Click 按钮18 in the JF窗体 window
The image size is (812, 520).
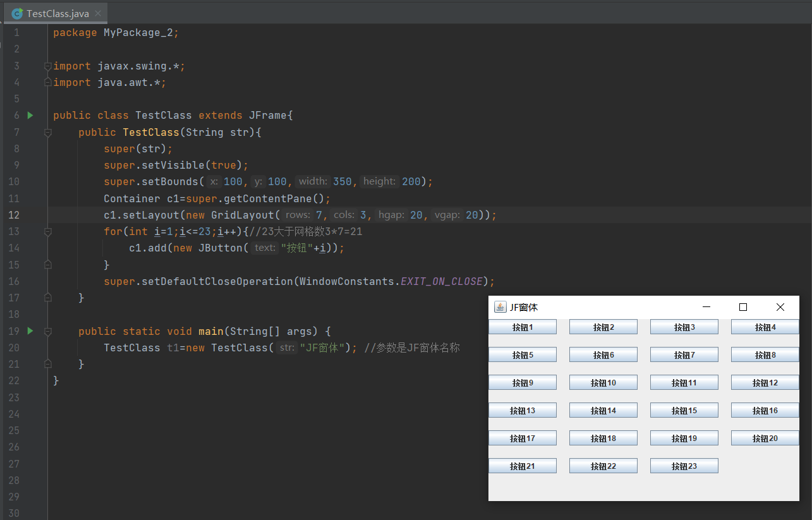(x=603, y=438)
